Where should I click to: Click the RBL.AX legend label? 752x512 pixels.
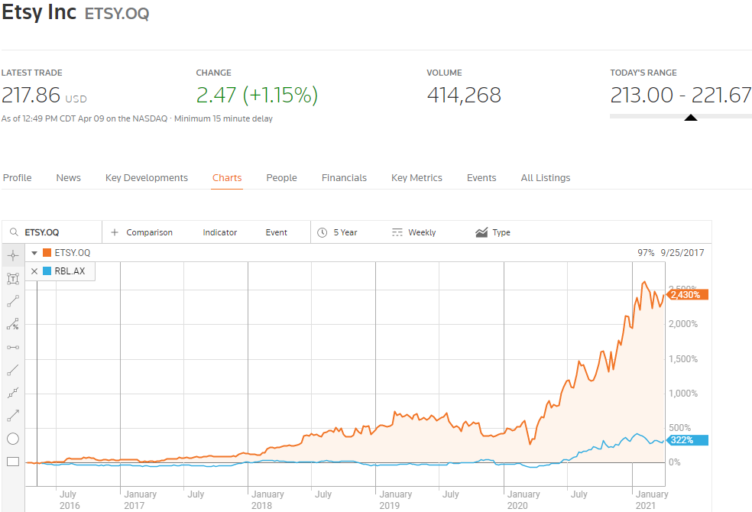point(70,271)
